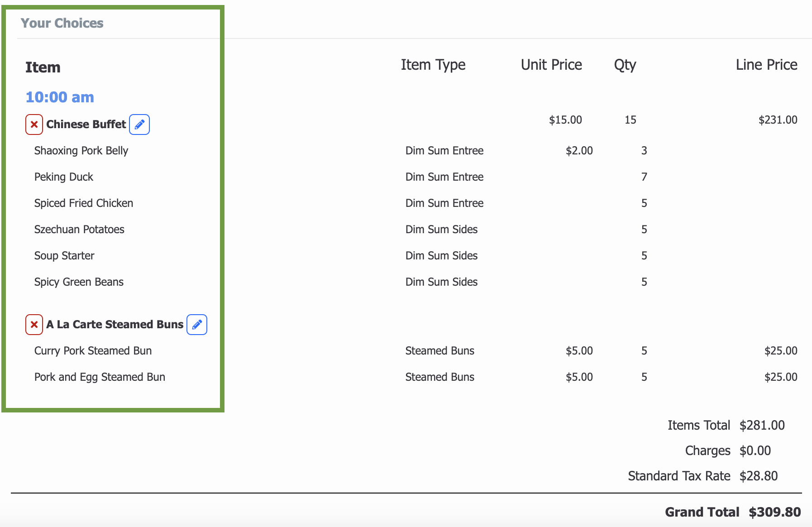812x527 pixels.
Task: Delete A La Carte Steamed Buns
Action: click(34, 325)
